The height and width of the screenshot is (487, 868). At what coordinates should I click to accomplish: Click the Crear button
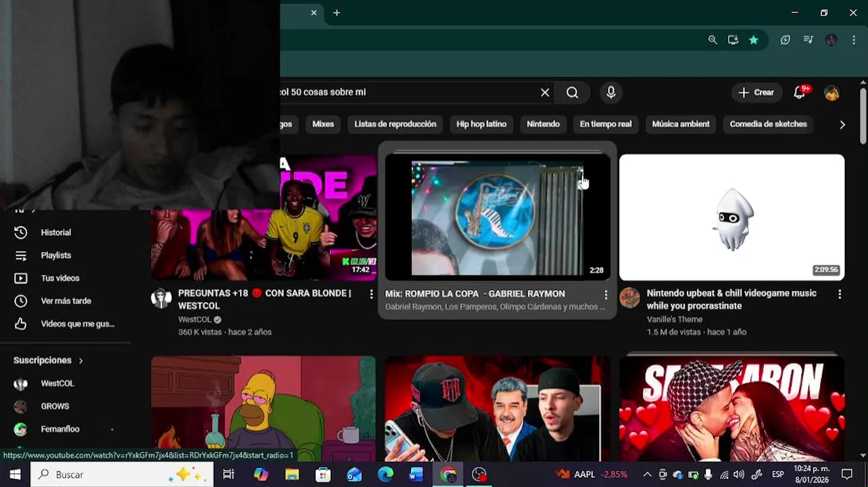(x=756, y=93)
